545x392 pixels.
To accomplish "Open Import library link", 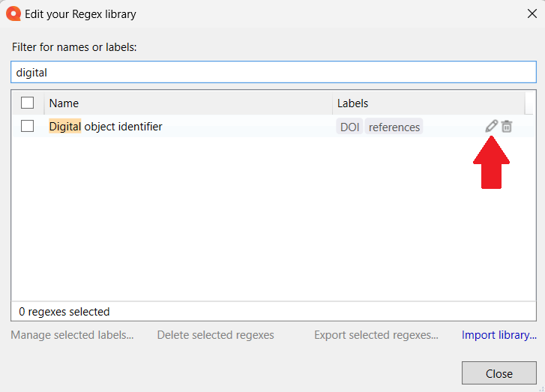I will point(499,335).
